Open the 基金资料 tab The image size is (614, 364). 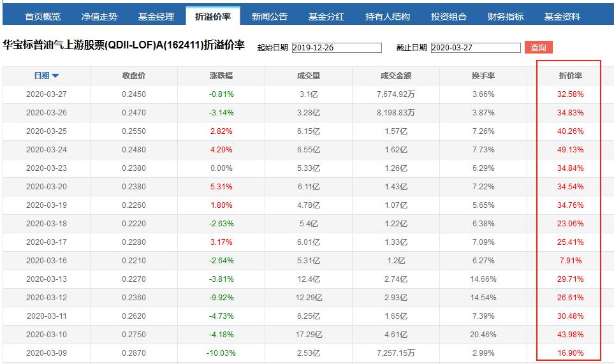click(562, 17)
